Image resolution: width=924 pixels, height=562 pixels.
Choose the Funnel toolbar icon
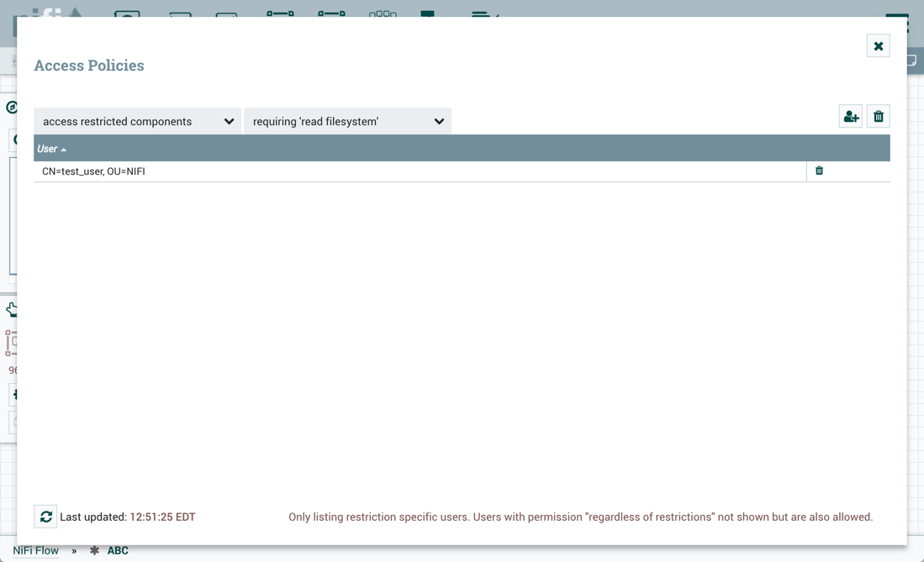(x=383, y=12)
